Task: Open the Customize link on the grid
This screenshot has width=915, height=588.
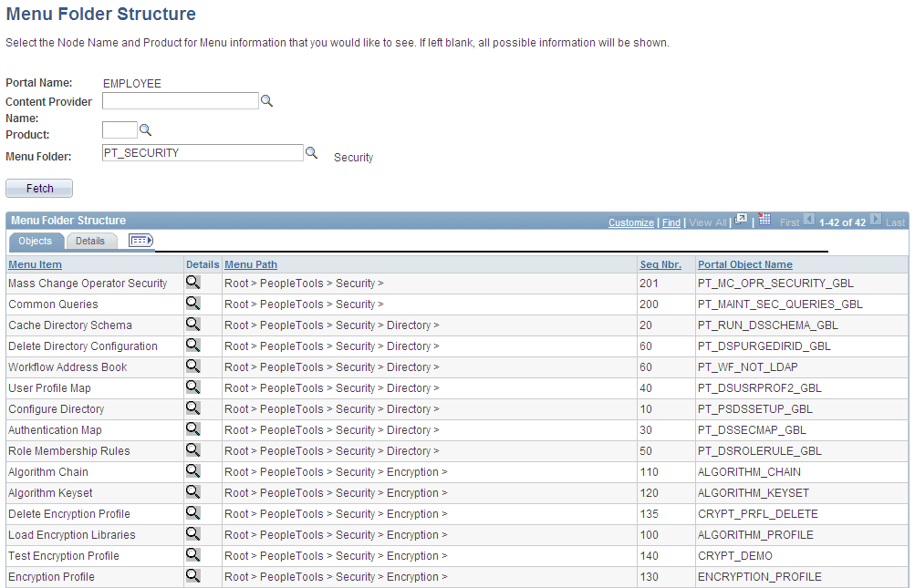Action: pyautogui.click(x=633, y=222)
